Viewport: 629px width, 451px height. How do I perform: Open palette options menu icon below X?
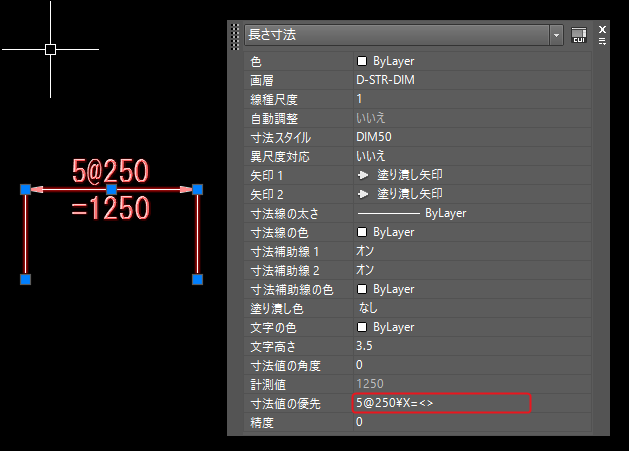point(602,41)
